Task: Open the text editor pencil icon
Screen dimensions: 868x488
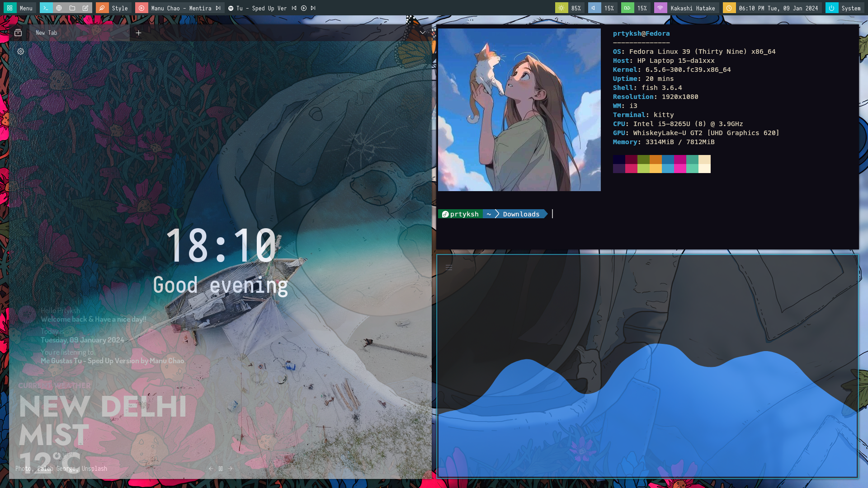Action: 85,8
